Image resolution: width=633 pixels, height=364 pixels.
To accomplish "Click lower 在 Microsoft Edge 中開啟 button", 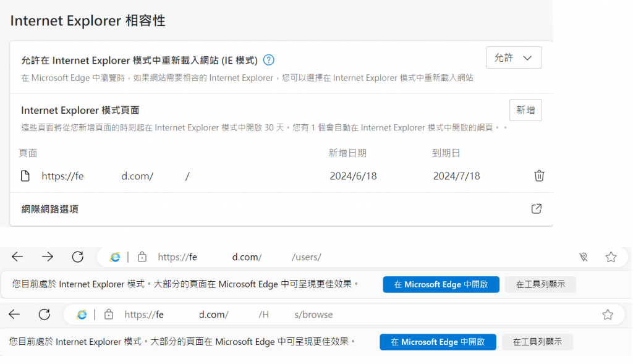I will 438,342.
